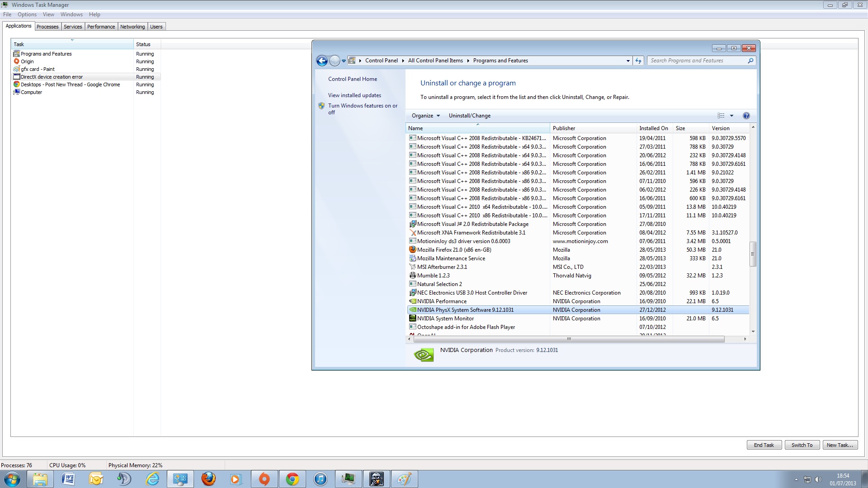868x488 pixels.
Task: Sort programs by Installed On column
Action: [655, 128]
